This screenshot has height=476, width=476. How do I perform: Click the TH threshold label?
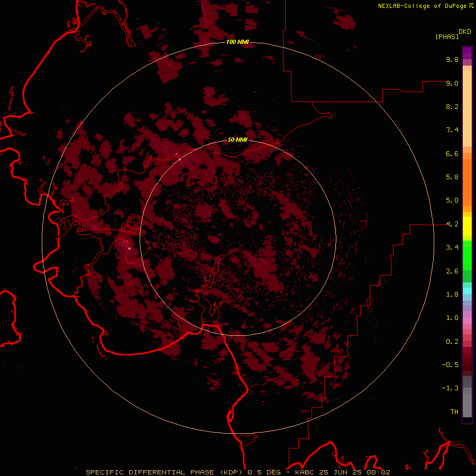pos(454,412)
